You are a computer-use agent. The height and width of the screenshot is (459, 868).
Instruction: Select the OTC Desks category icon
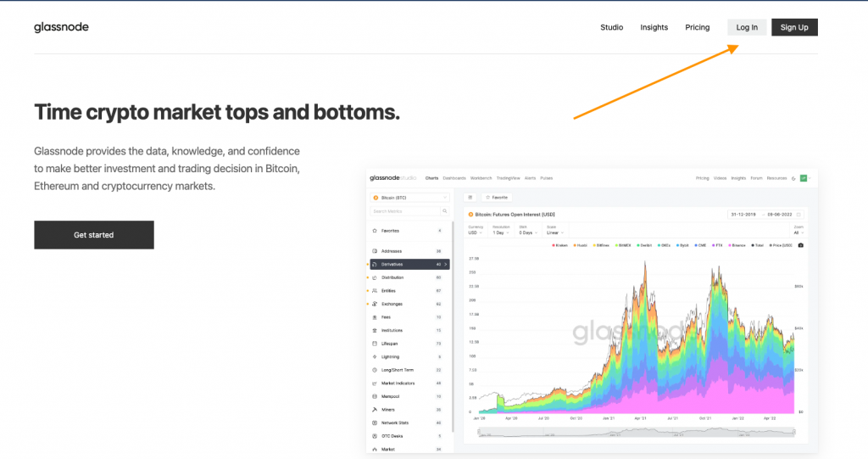tap(375, 436)
